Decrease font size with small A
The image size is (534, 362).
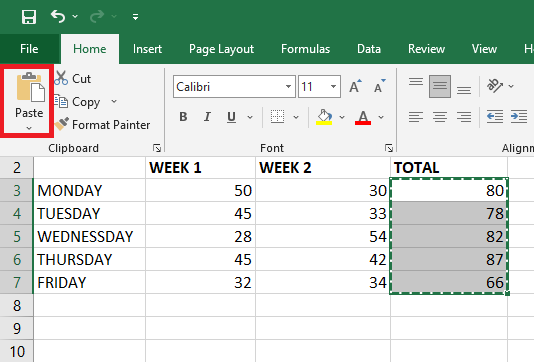(x=379, y=86)
